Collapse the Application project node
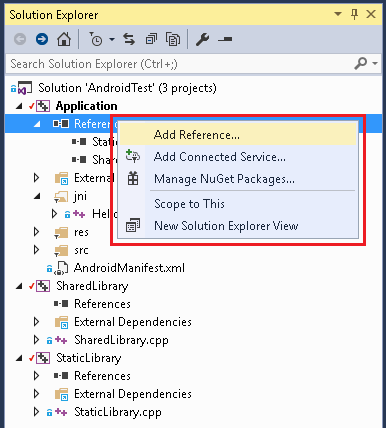Image resolution: width=386 pixels, height=428 pixels. tap(19, 106)
